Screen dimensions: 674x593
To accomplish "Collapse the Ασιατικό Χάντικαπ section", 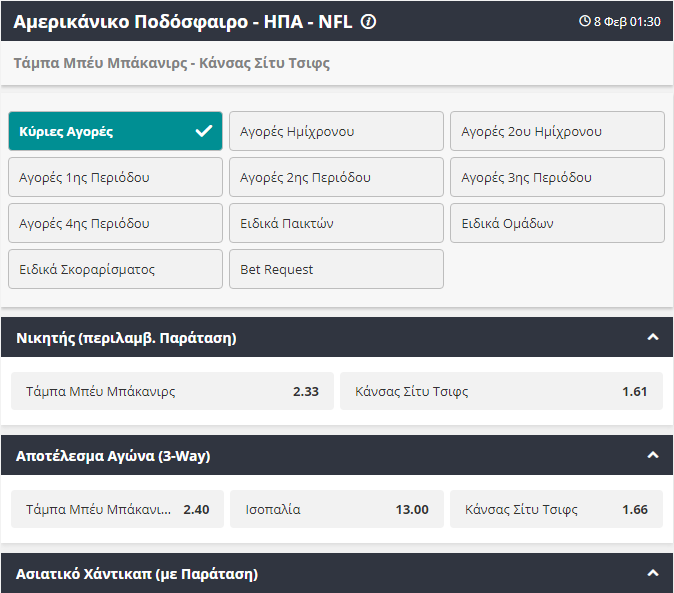I will (653, 574).
